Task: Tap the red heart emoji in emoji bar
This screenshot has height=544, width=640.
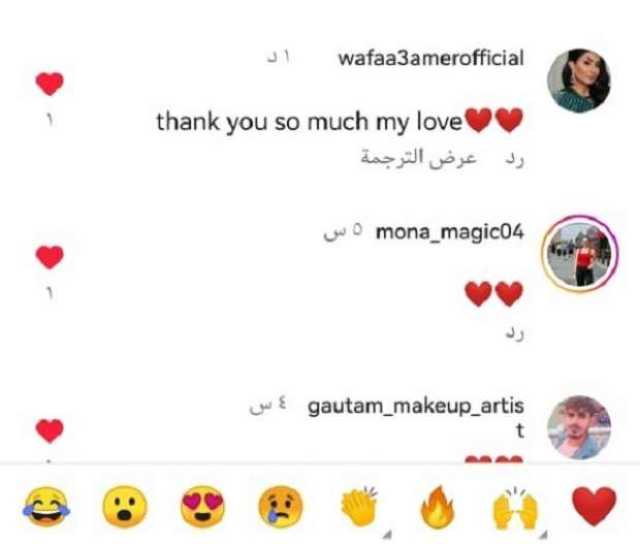Action: (x=594, y=506)
